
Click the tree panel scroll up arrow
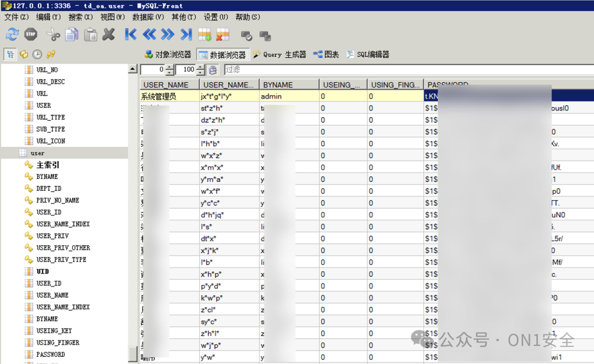[133, 69]
